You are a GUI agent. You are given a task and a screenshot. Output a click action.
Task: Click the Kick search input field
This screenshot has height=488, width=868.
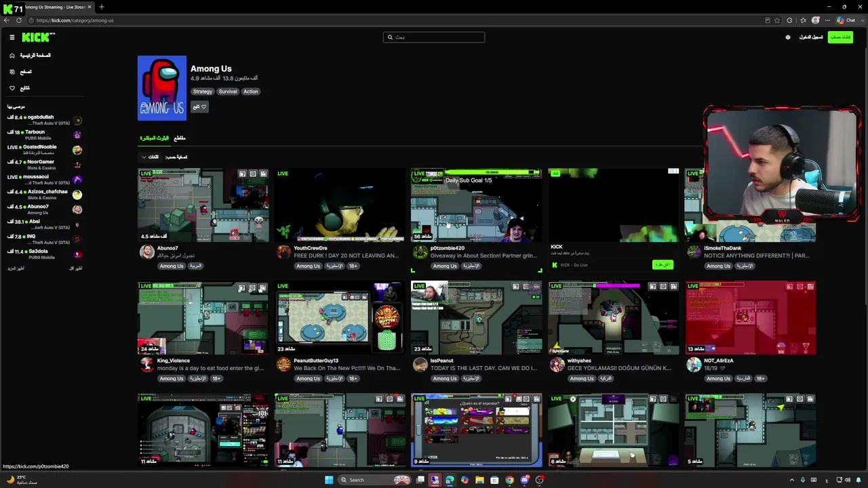(x=434, y=37)
